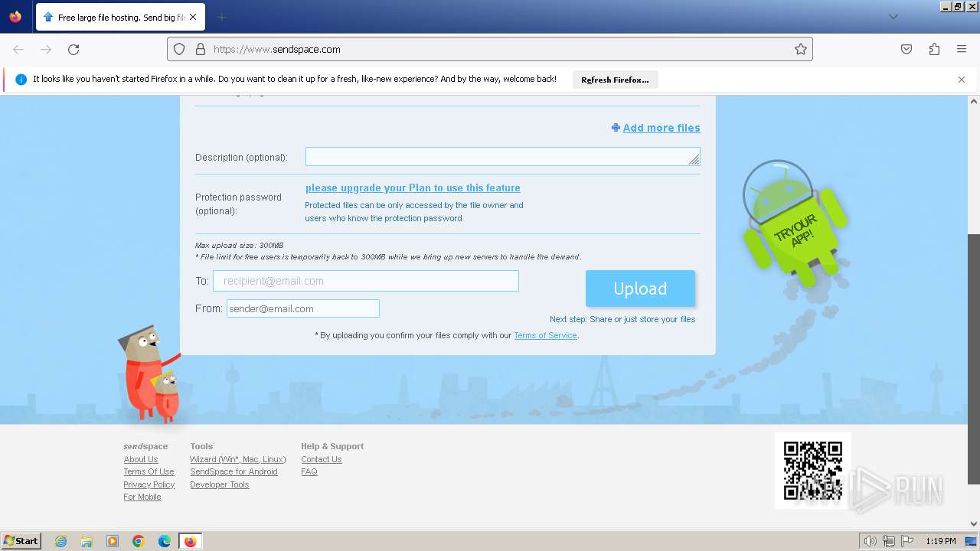This screenshot has width=980, height=551.
Task: Open Windows Media Player taskbar icon
Action: pyautogui.click(x=113, y=541)
